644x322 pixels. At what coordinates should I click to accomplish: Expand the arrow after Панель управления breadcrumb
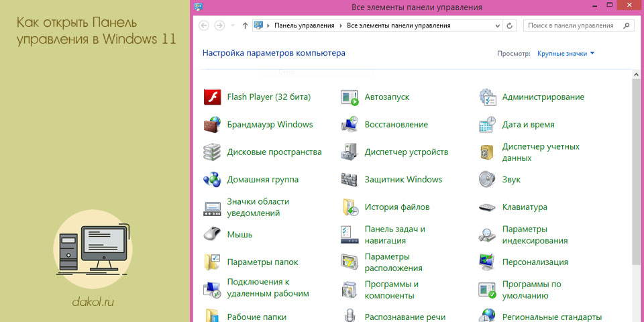click(341, 25)
